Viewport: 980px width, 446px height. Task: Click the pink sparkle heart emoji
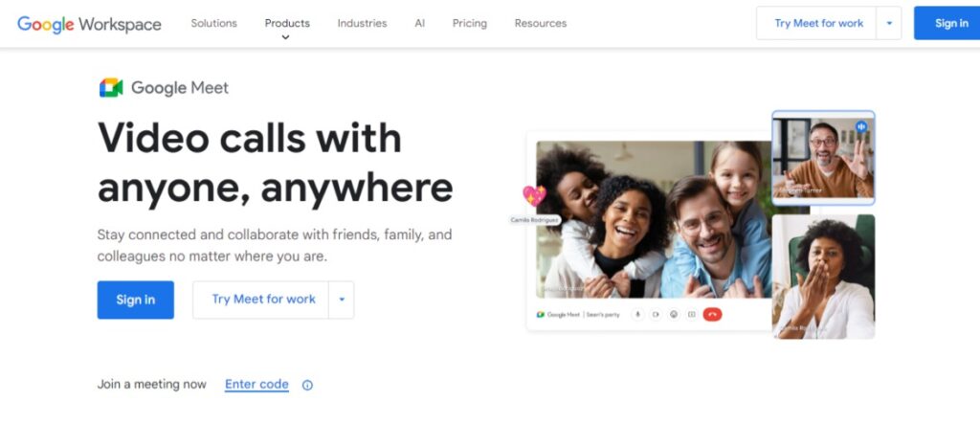(534, 195)
